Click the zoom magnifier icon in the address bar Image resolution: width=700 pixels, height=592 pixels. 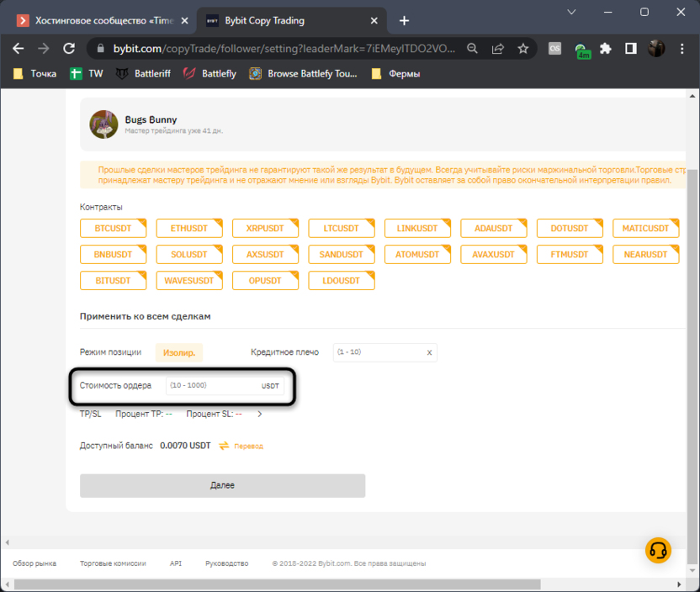pos(473,49)
